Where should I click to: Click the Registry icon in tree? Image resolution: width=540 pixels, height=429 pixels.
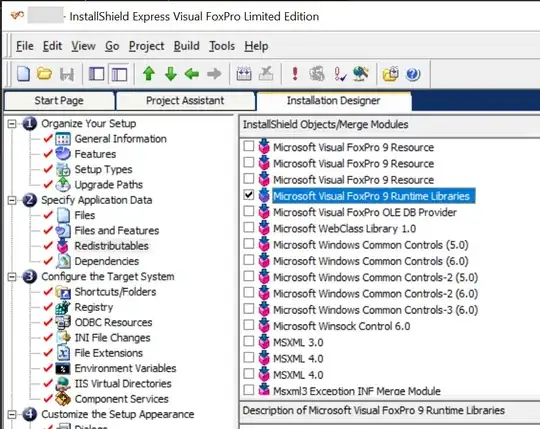(x=63, y=307)
